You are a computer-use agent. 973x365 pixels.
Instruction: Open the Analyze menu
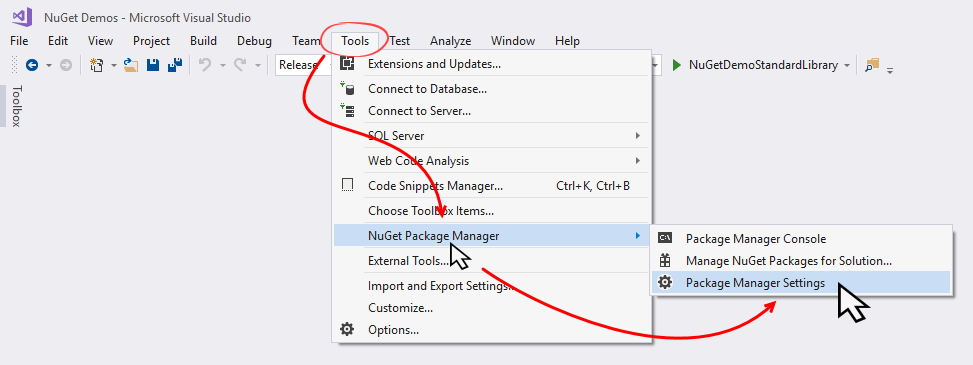pyautogui.click(x=451, y=41)
